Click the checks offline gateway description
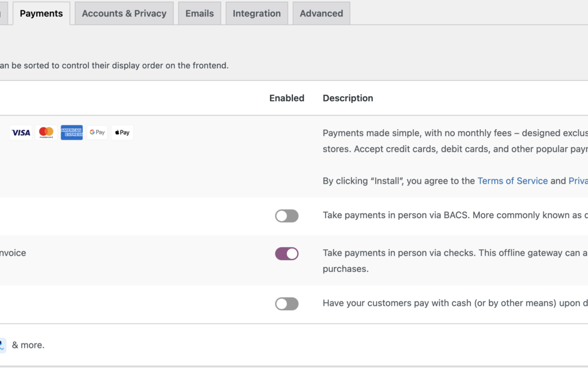 (x=455, y=261)
